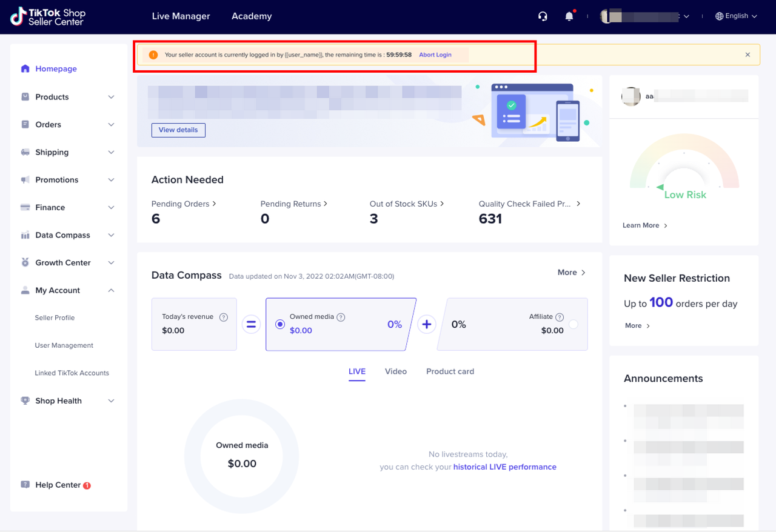
Task: Click the TikTok Shop Seller Center logo
Action: point(48,17)
